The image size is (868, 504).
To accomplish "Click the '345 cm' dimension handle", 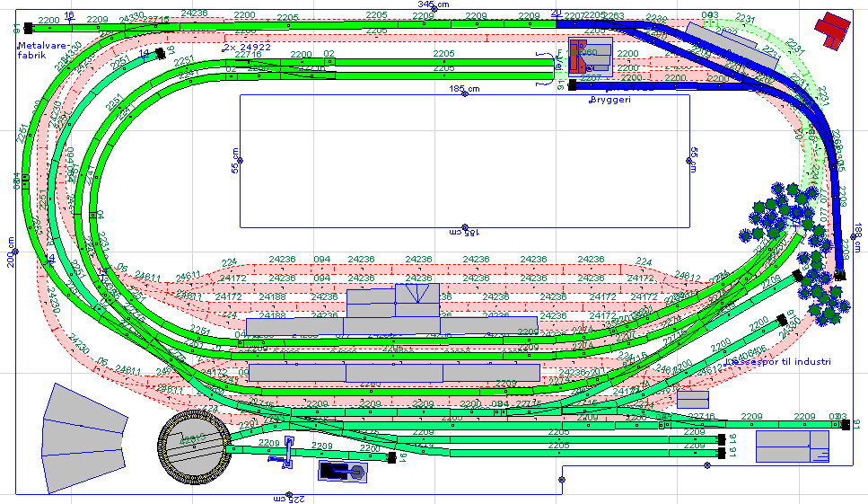I will (434, 9).
